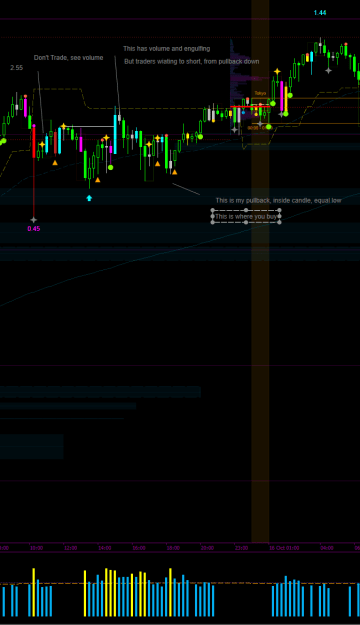Click the 12:00 time axis label

(x=70, y=548)
